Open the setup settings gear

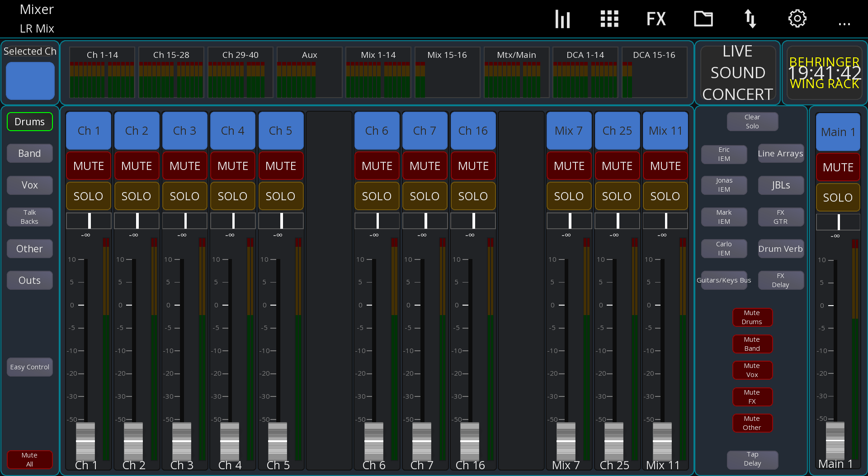click(x=797, y=19)
